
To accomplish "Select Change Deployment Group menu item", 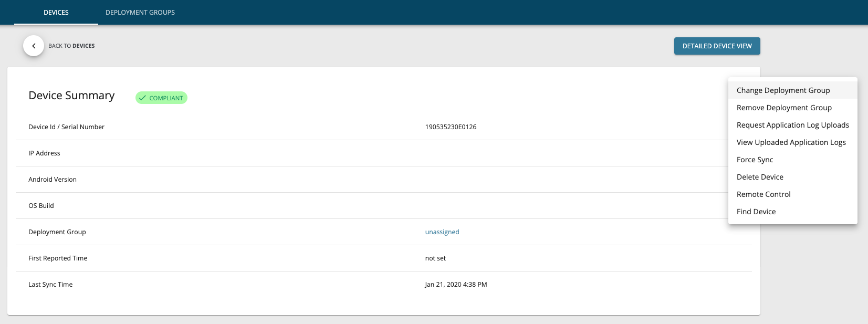I will 793,90.
